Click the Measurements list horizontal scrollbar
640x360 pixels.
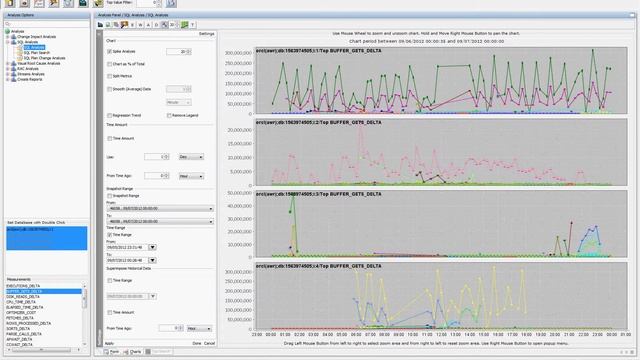[44, 350]
